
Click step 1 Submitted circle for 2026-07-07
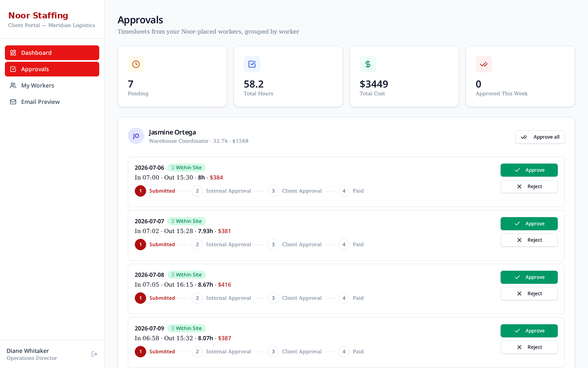tap(140, 245)
